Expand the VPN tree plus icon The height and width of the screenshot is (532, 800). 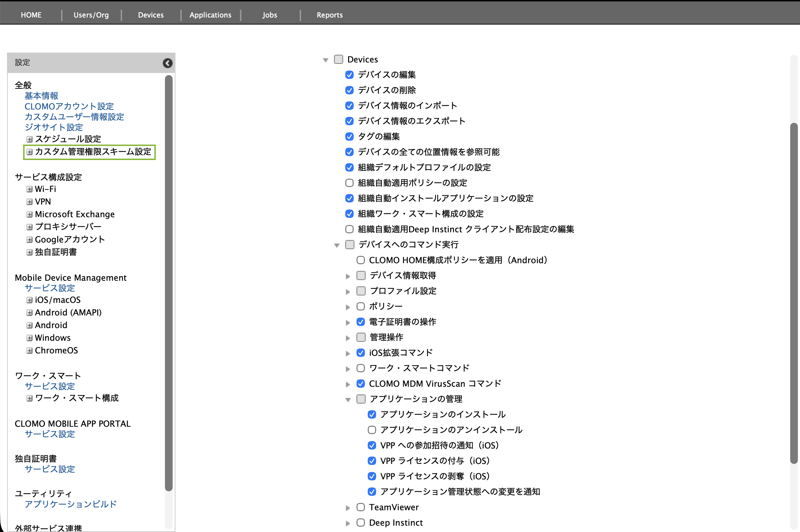pos(29,202)
